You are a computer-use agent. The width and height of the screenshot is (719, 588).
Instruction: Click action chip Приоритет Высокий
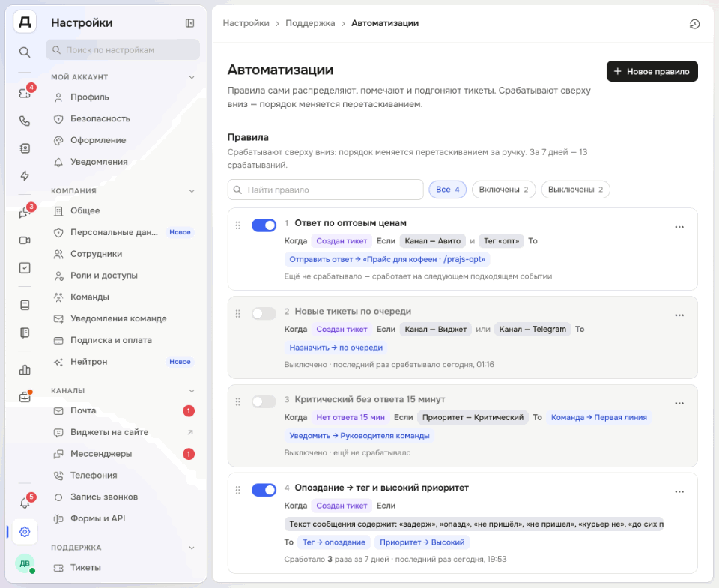click(x=422, y=542)
